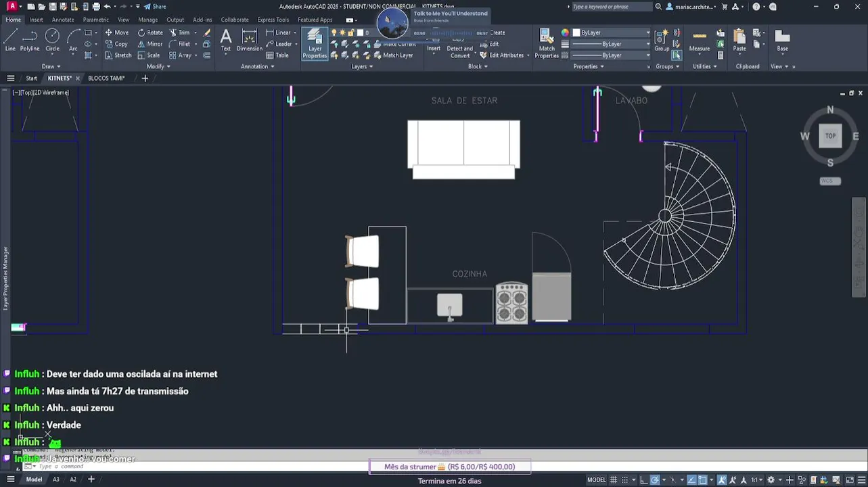The image size is (868, 487).
Task: Open the mariac.archite account menu
Action: pyautogui.click(x=691, y=7)
